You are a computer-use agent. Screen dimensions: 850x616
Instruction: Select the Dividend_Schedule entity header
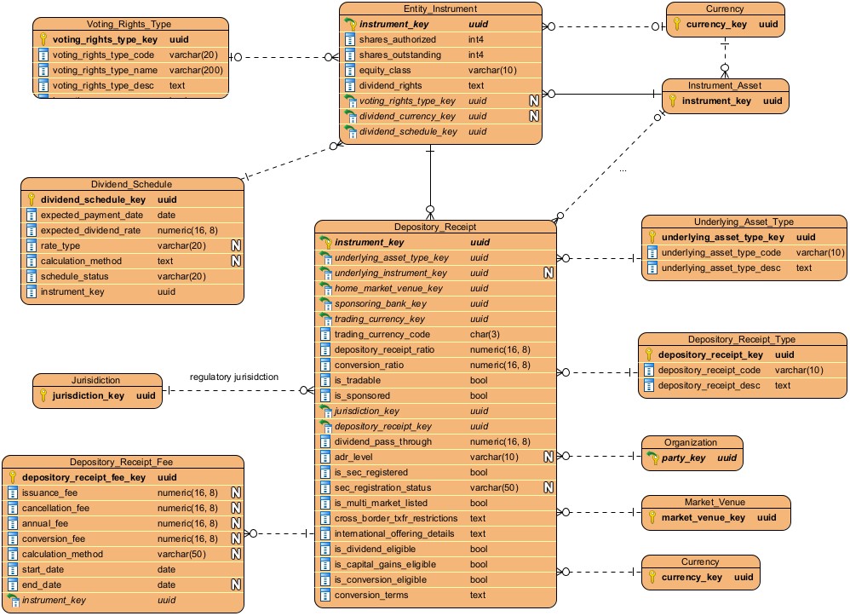131,184
